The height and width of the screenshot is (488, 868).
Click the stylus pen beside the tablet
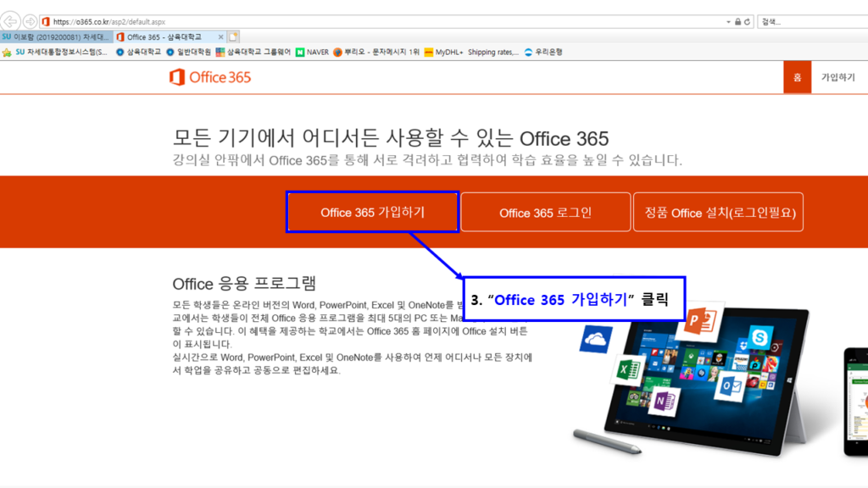tap(607, 441)
